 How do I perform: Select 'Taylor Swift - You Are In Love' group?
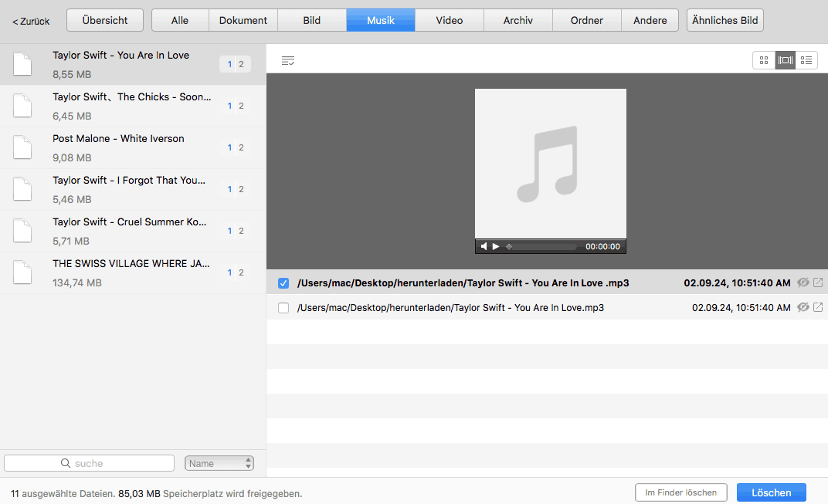click(133, 64)
